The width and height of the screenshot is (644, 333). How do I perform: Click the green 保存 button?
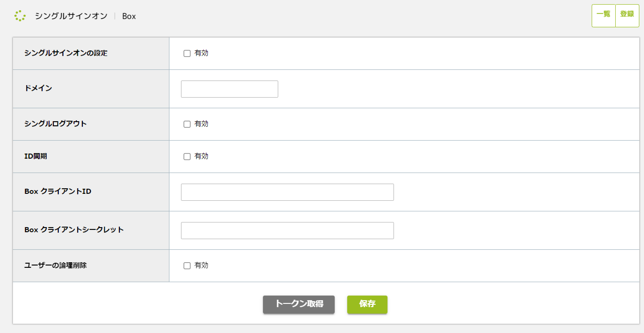point(367,304)
